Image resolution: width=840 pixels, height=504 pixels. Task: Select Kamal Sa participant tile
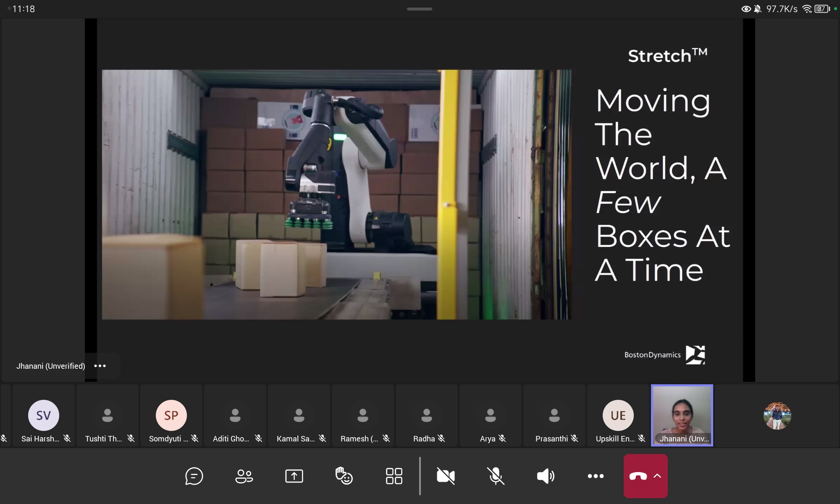tap(299, 415)
